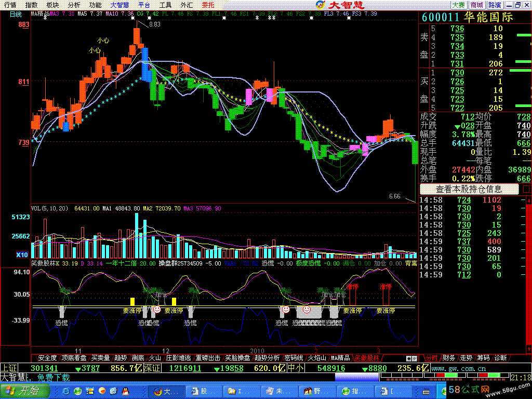Click the 6.66 low price label on the chart
The width and height of the screenshot is (532, 399).
coord(395,196)
